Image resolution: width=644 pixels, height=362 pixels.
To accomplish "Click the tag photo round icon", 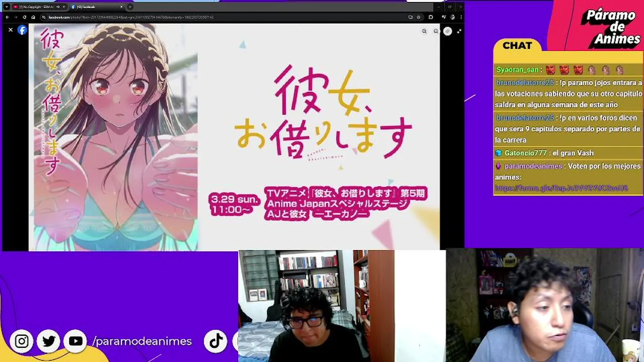I will coord(447,31).
